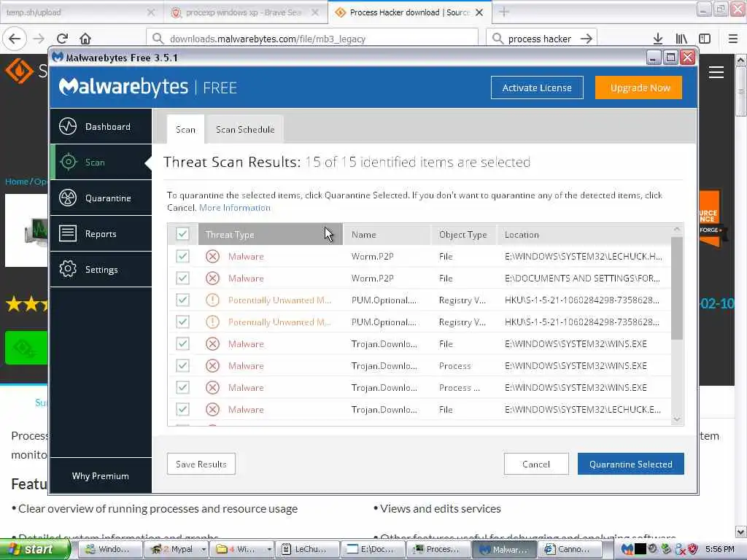Expand the Mypal taskbar group dropdown
This screenshot has width=747, height=560.
coord(204,549)
